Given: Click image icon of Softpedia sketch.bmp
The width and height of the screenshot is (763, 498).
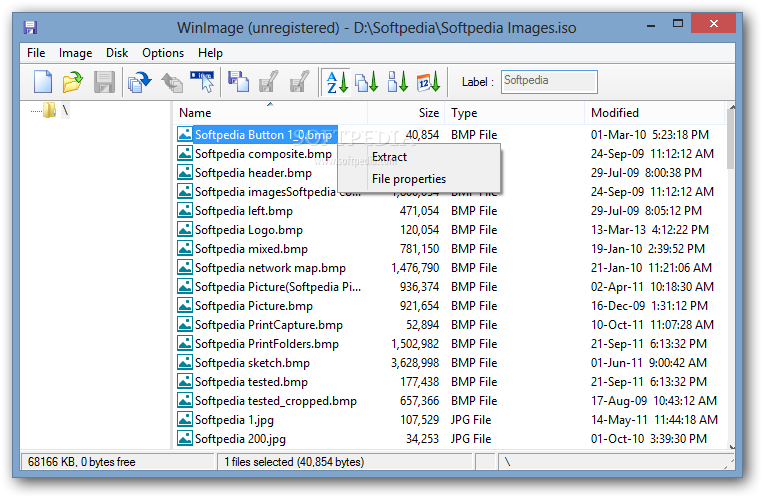Looking at the screenshot, I should tap(184, 362).
